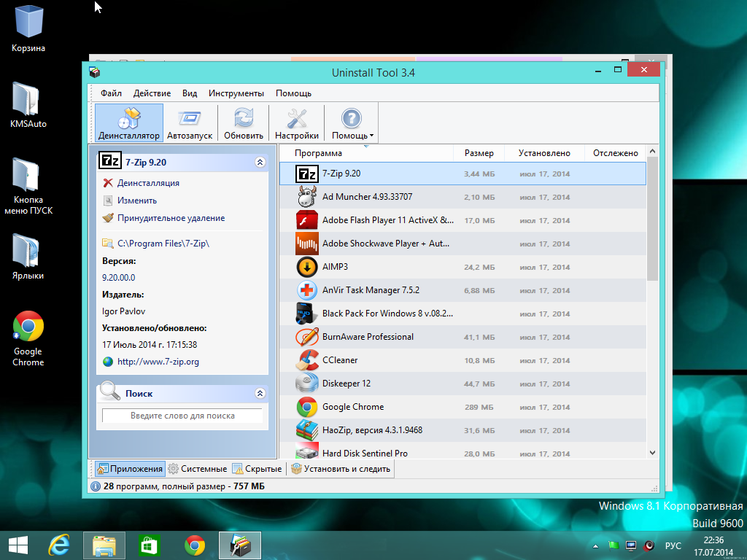Select the BurnAware Professional icon

click(x=307, y=337)
